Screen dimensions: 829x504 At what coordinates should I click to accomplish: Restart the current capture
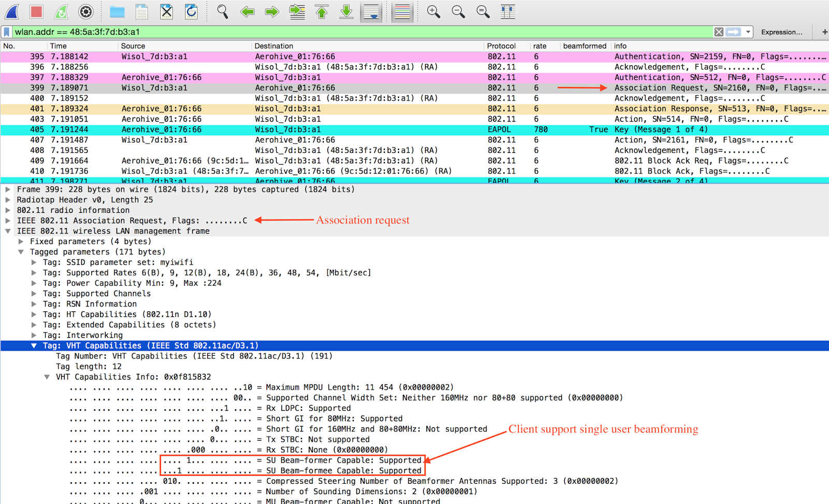pyautogui.click(x=61, y=11)
